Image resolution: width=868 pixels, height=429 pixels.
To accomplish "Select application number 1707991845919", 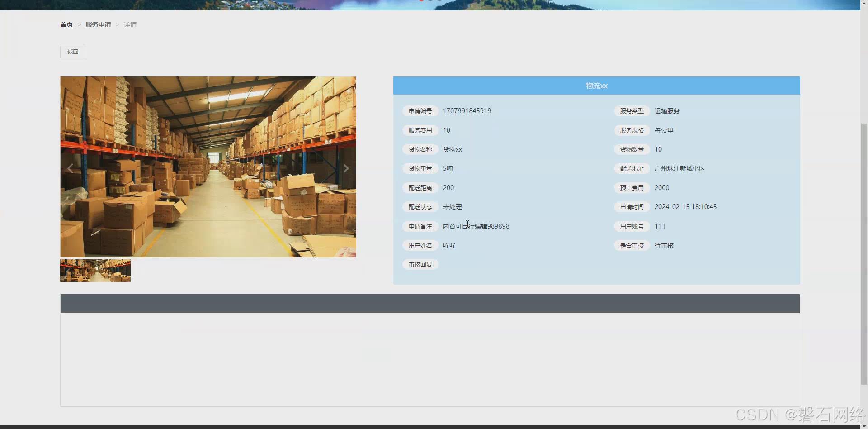I will [x=467, y=111].
